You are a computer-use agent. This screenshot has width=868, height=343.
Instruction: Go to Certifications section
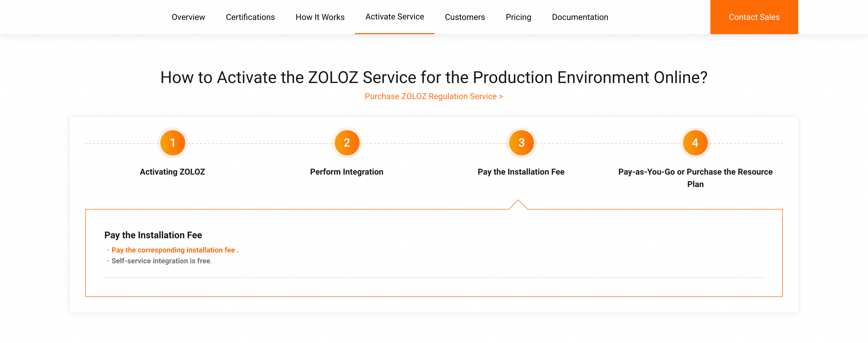[250, 17]
